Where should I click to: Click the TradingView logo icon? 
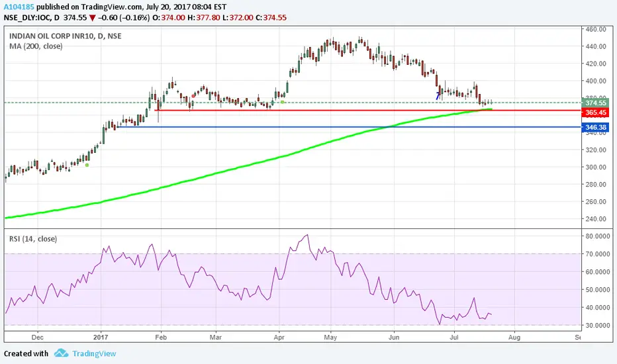(61, 353)
